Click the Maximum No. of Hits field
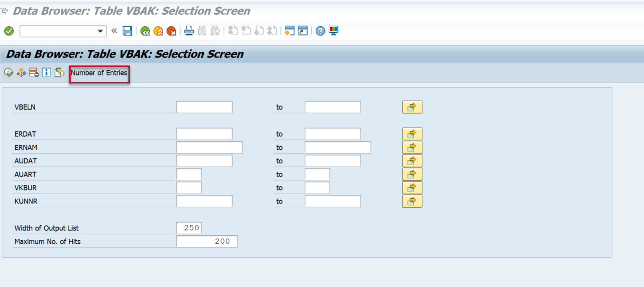 207,241
